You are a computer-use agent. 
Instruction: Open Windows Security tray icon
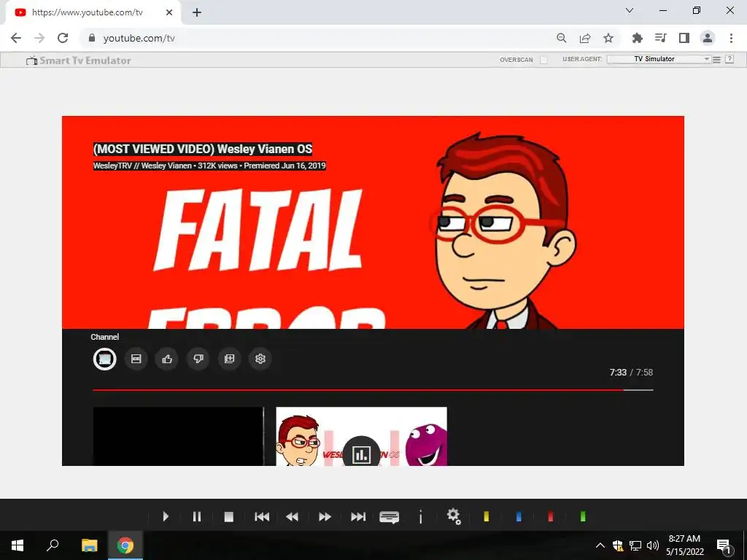(x=617, y=545)
